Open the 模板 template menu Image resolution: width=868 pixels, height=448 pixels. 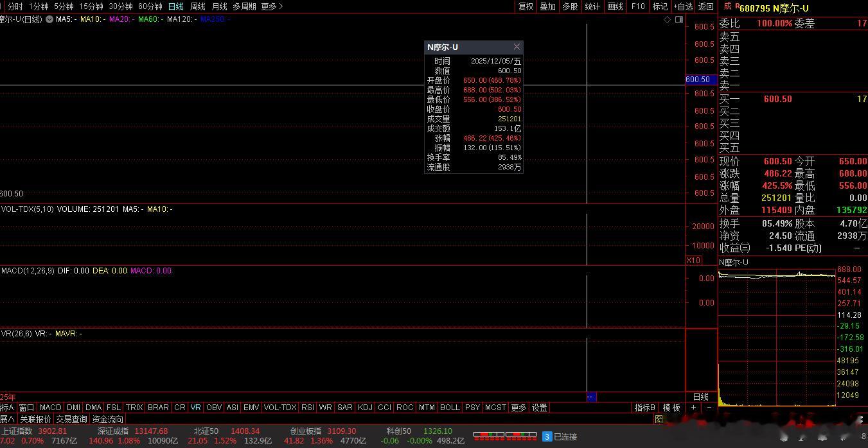click(x=671, y=408)
